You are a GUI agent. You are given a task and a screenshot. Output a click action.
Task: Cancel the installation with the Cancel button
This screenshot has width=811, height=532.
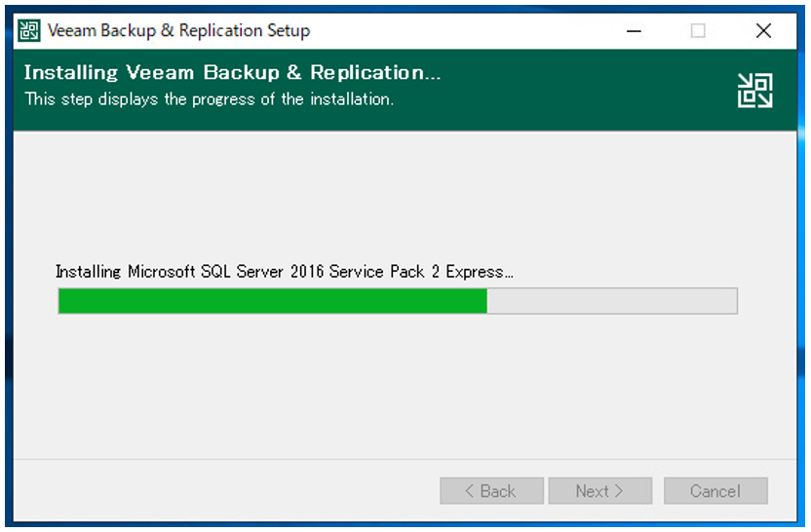pyautogui.click(x=715, y=491)
